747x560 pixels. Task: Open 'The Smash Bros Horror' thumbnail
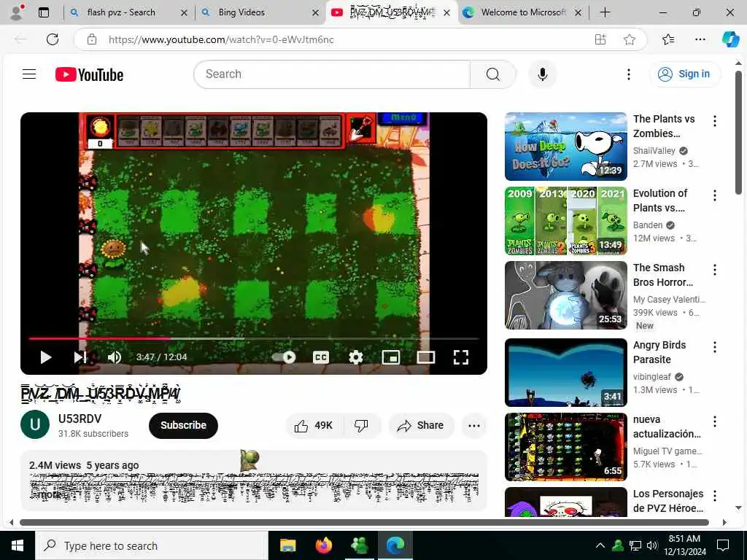565,295
